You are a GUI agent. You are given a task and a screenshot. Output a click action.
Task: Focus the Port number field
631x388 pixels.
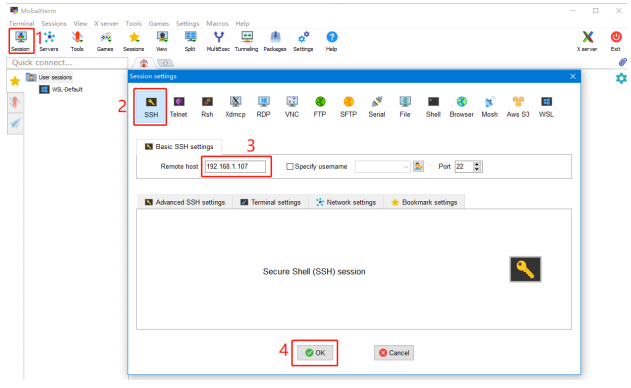(x=464, y=166)
